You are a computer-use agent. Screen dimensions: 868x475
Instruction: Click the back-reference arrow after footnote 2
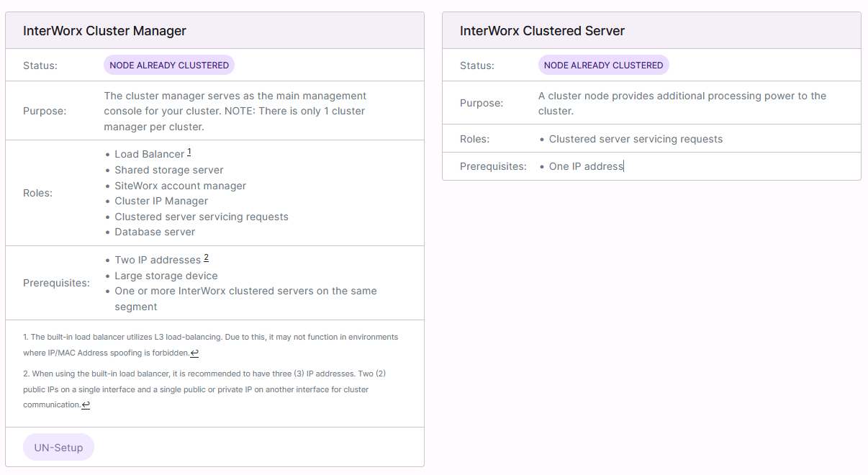pyautogui.click(x=84, y=404)
